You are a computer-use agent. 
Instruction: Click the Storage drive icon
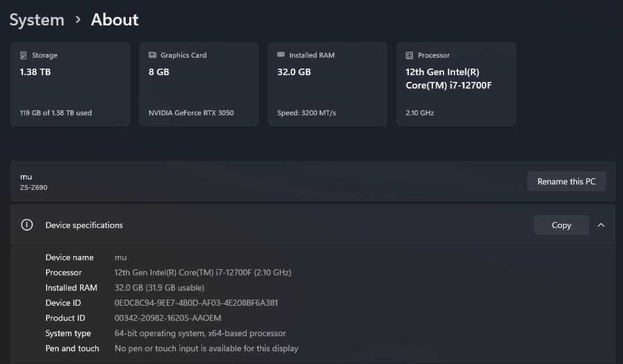click(24, 55)
